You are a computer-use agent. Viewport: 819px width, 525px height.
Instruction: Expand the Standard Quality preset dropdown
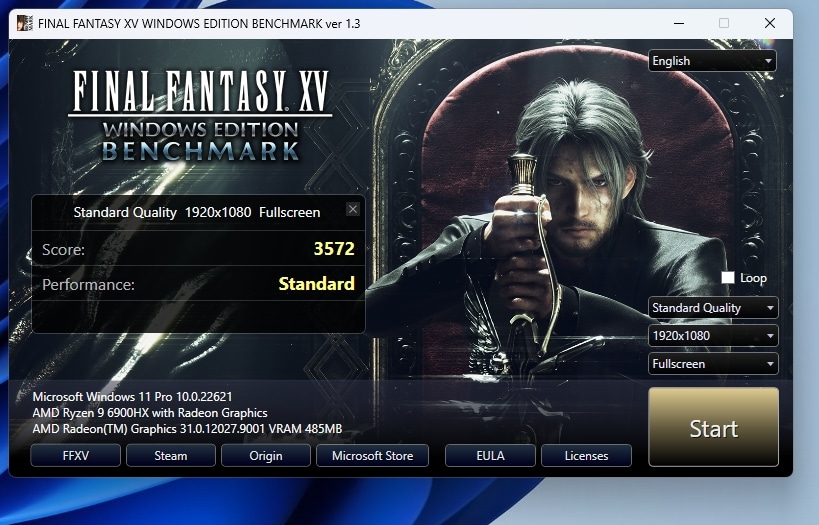(x=712, y=308)
